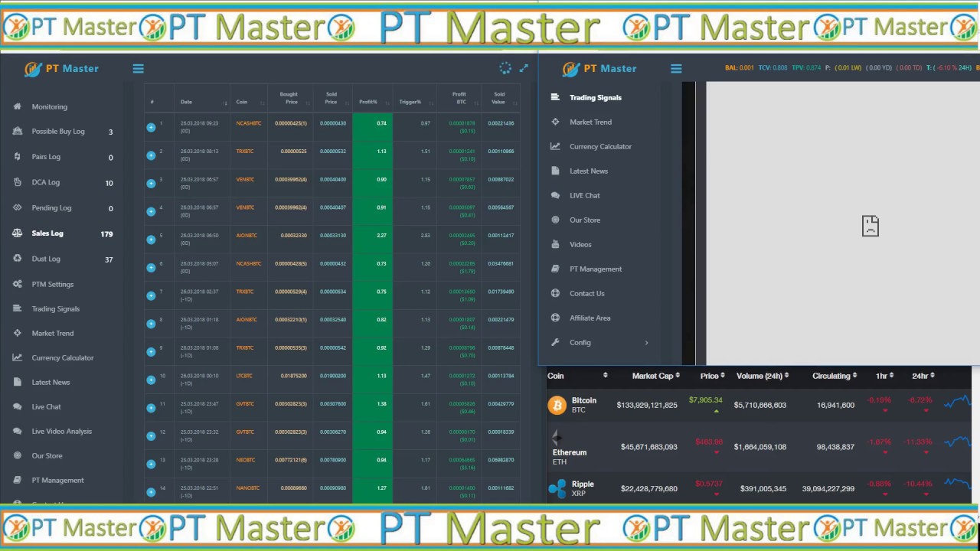Screen dimensions: 980x551
Task: Click LIVE Chat icon in right panel
Action: coord(555,195)
